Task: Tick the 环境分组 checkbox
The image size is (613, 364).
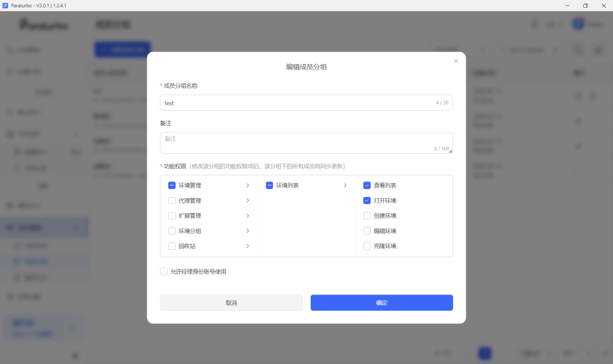Action: tap(172, 231)
